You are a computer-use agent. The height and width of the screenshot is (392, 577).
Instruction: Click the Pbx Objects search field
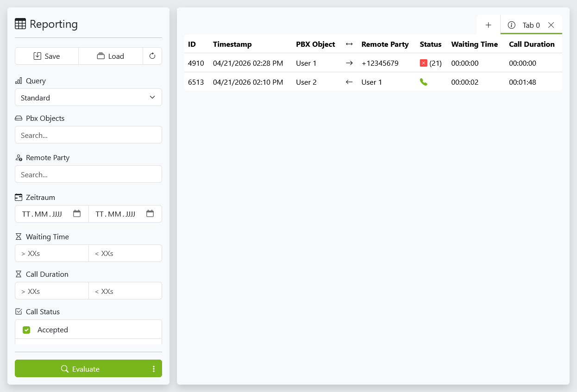coord(88,135)
